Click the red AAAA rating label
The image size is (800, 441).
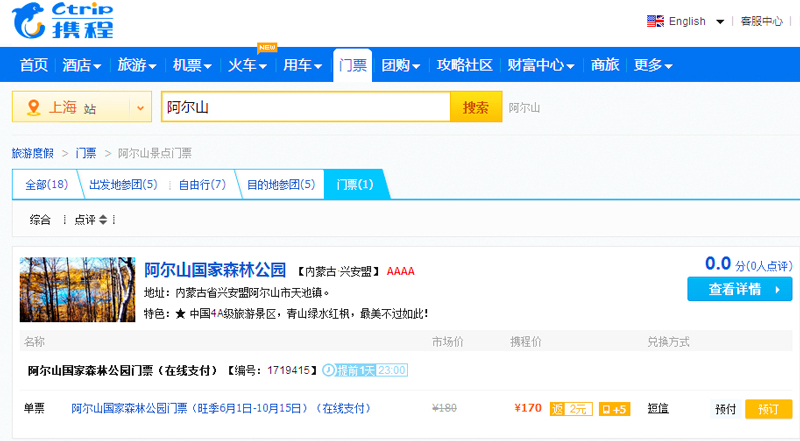[401, 272]
